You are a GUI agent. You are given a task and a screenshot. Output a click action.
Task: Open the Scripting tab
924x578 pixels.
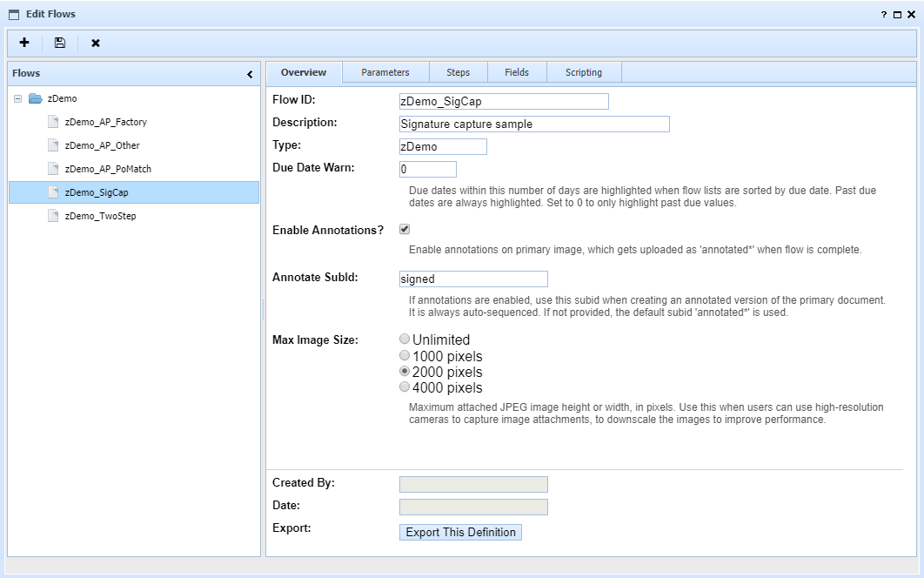click(x=583, y=72)
